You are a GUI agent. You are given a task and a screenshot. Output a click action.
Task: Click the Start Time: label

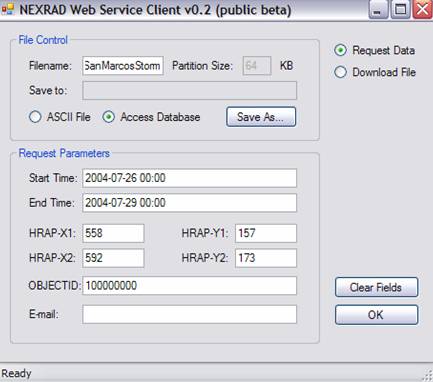53,178
